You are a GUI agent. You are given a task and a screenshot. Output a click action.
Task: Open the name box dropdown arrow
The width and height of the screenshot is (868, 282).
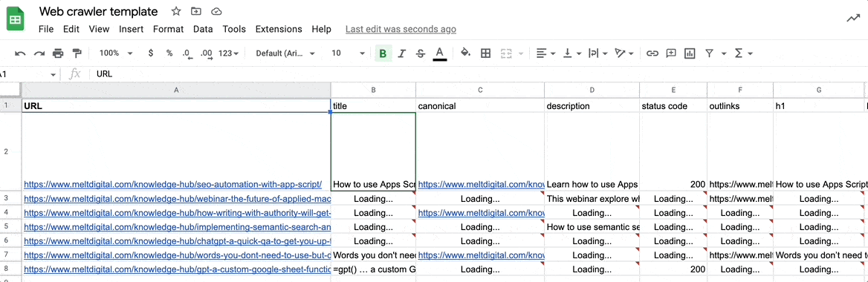pos(54,74)
